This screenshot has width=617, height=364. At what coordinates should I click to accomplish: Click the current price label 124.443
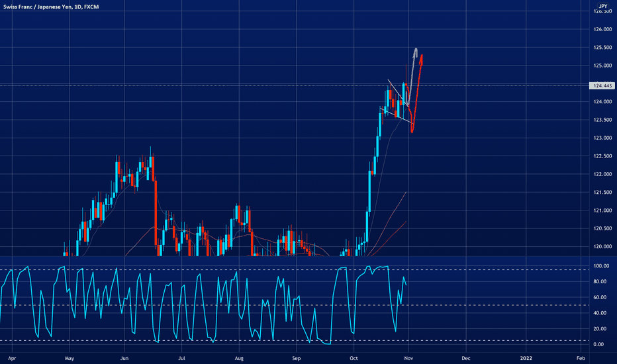point(602,85)
